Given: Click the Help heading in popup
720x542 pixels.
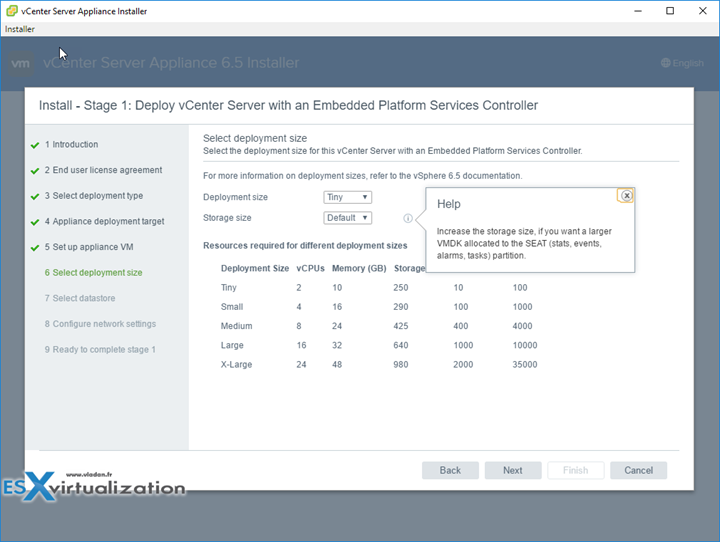Looking at the screenshot, I should coord(449,204).
